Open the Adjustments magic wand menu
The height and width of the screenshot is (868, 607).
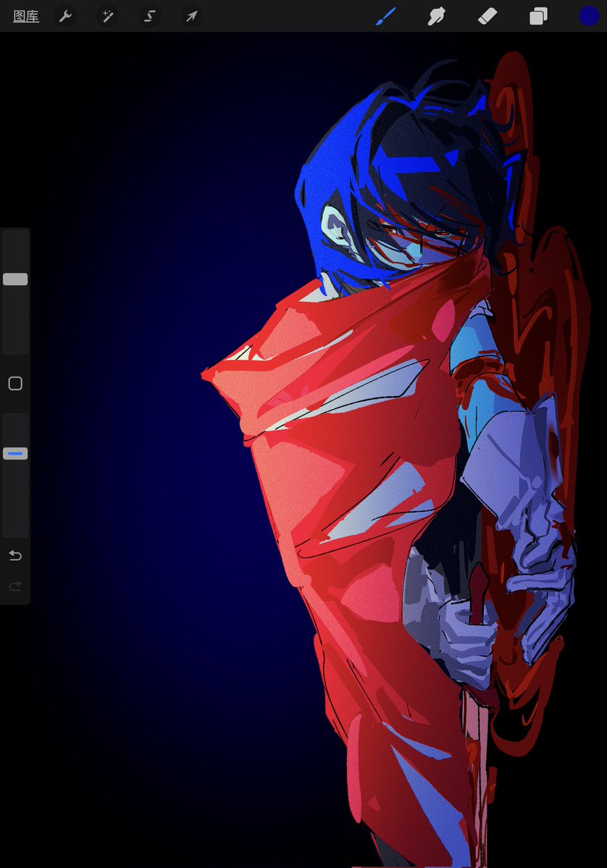(x=107, y=16)
